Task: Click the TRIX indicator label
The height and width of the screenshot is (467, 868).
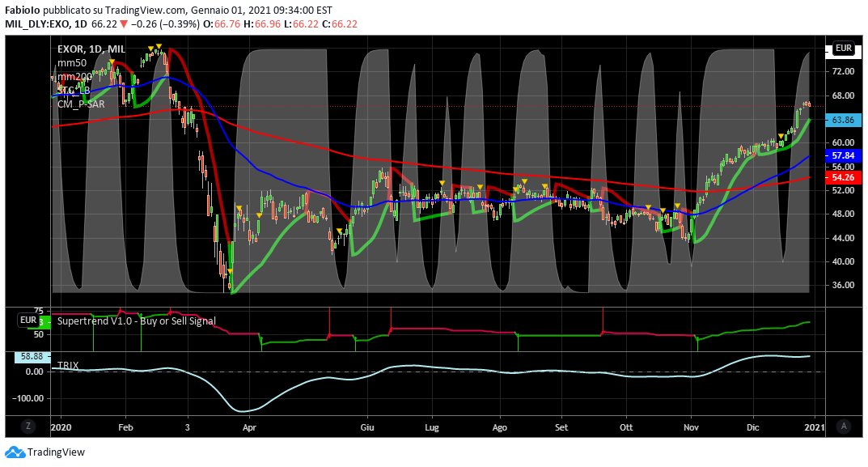Action: pyautogui.click(x=68, y=365)
